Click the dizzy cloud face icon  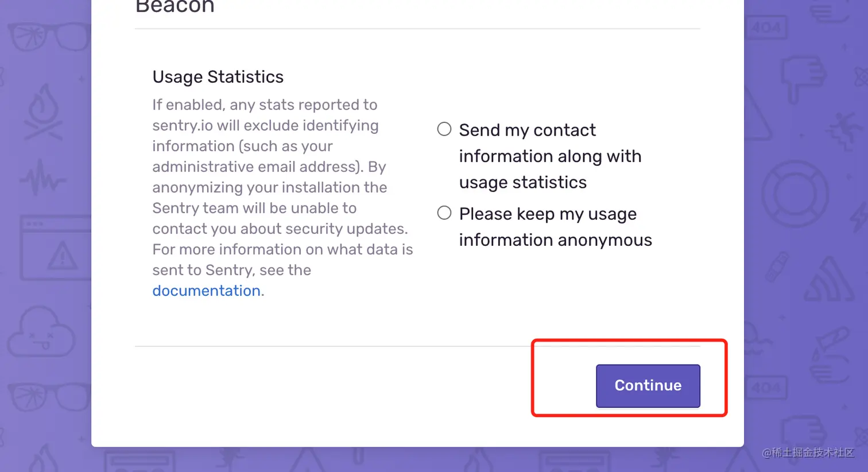(41, 332)
